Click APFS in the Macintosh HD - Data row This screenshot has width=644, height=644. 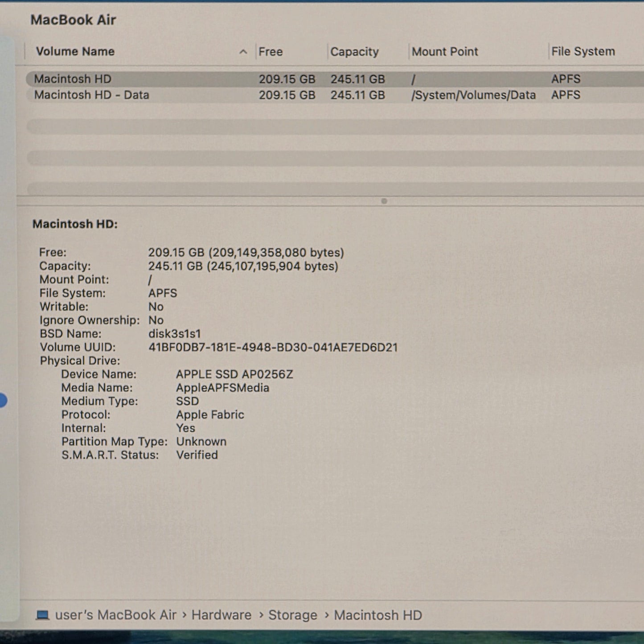point(566,95)
